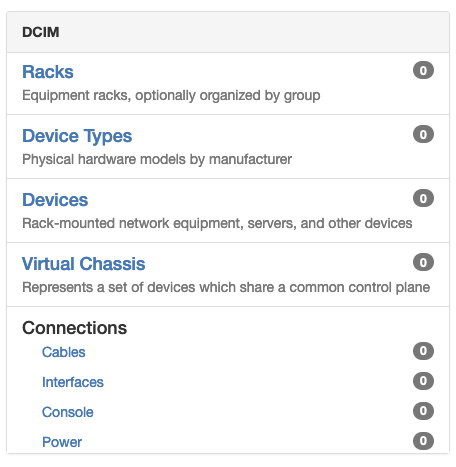
Task: Open the Racks link
Action: tap(48, 72)
